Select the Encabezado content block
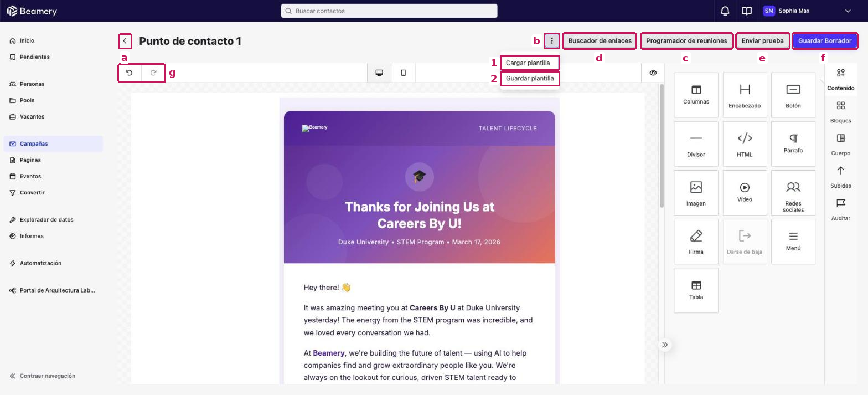Viewport: 868px width, 395px height. pos(745,95)
